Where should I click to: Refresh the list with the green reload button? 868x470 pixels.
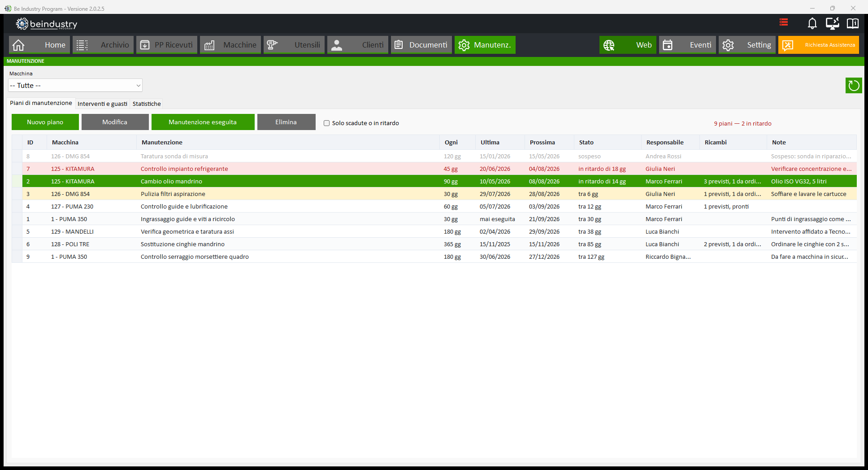click(854, 85)
